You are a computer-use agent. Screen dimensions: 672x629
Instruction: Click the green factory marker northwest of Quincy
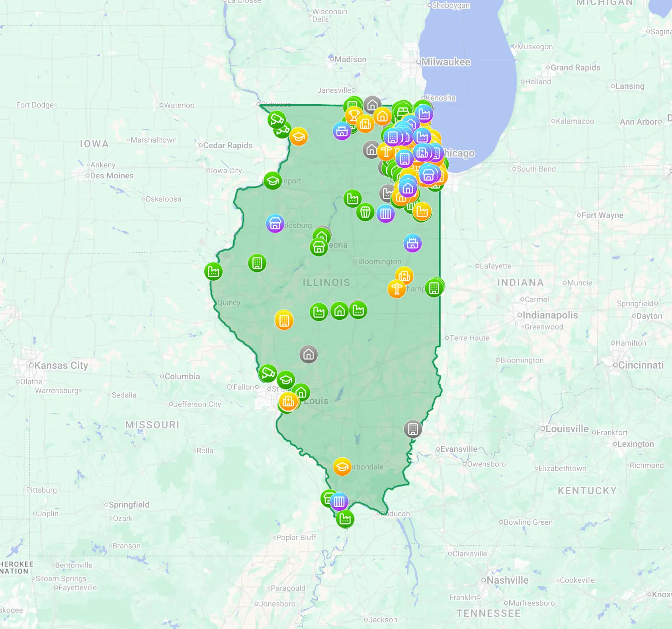tap(213, 272)
